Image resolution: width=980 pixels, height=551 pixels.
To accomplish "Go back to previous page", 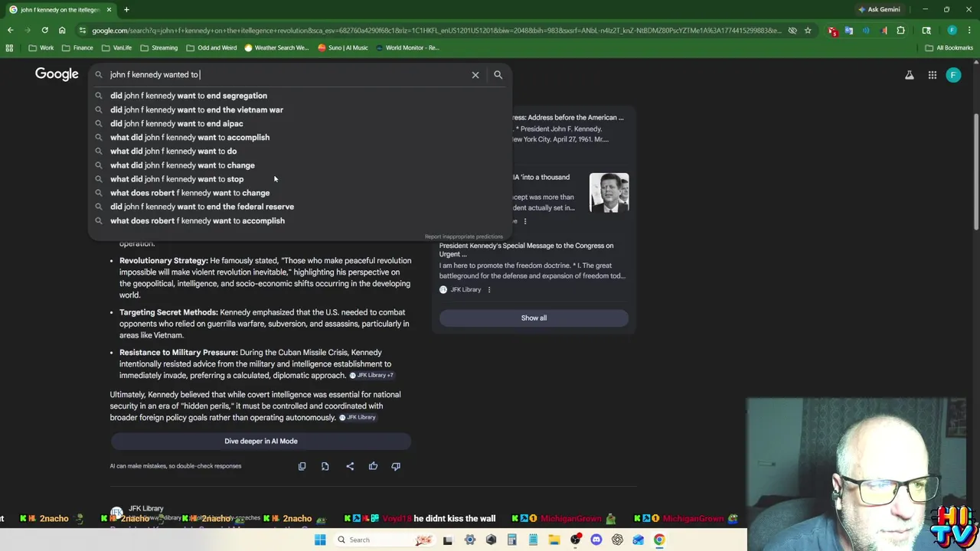I will [x=10, y=31].
